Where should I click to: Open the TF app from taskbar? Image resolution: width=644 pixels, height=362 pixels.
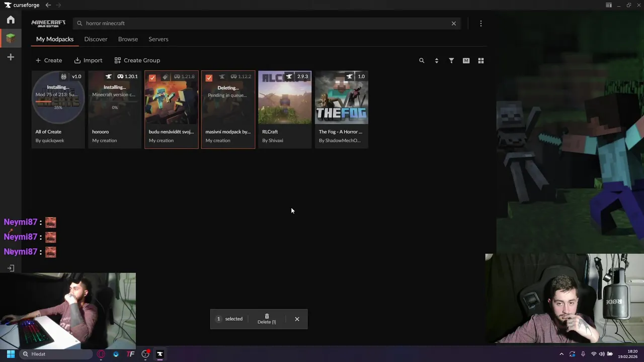tap(130, 354)
